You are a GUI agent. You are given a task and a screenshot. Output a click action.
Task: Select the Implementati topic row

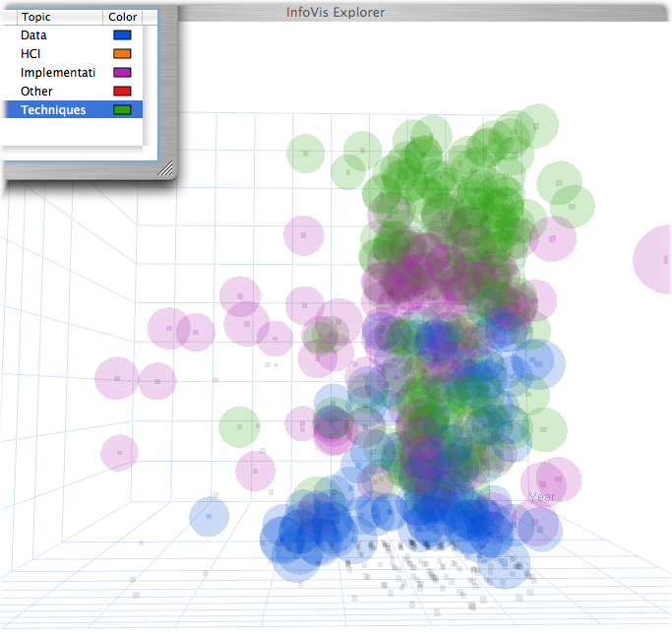pyautogui.click(x=72, y=73)
